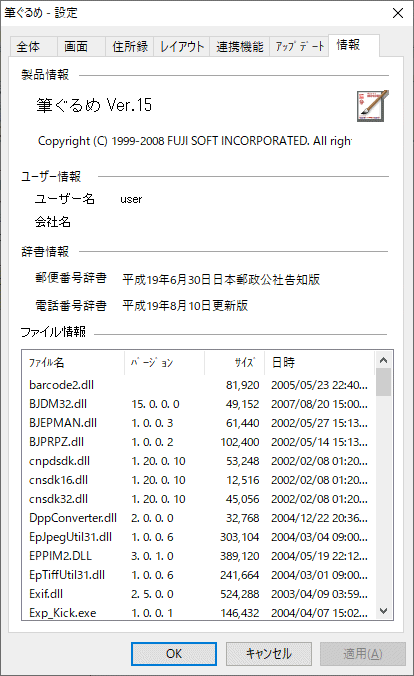
Task: Click the 平成19年6月30日日本郵政公社告知版 text
Action: [x=221, y=279]
